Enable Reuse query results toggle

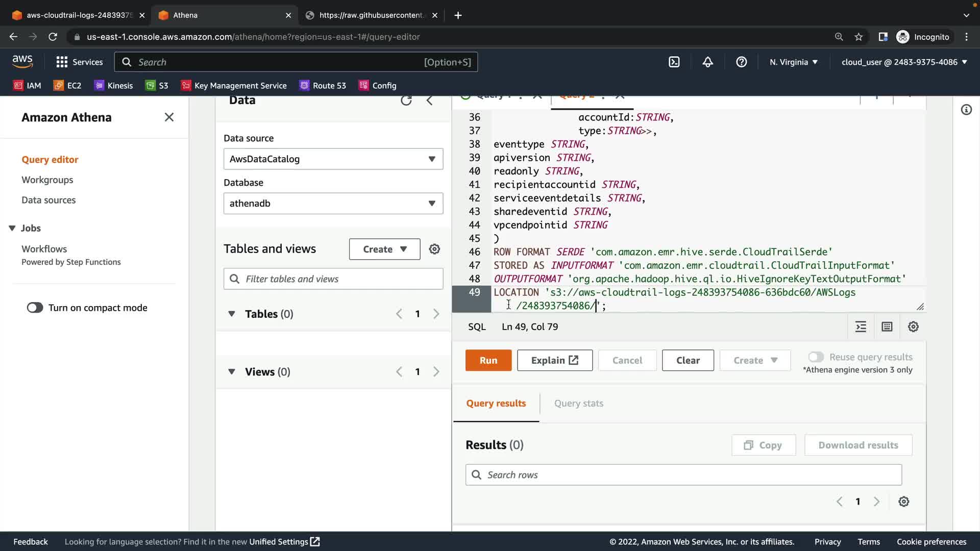tap(816, 357)
